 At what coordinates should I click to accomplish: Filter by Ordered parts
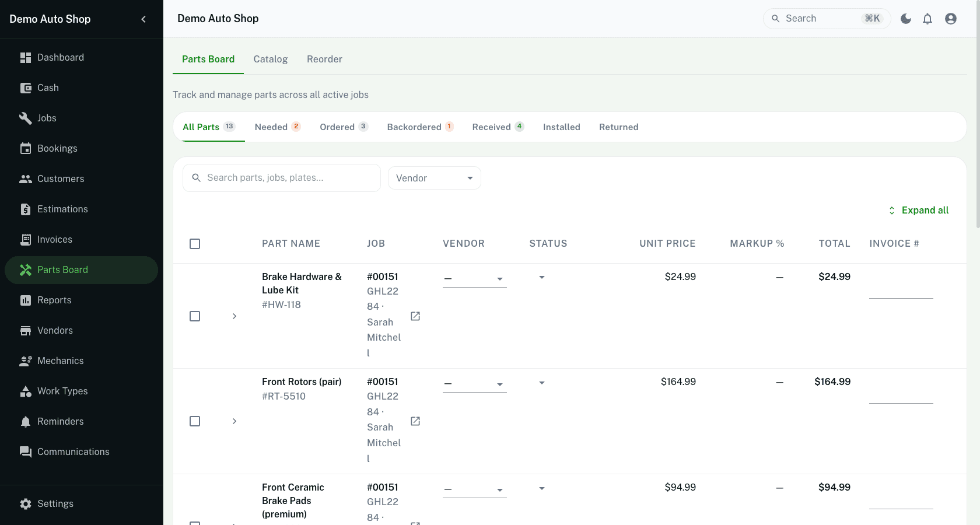[x=344, y=127]
